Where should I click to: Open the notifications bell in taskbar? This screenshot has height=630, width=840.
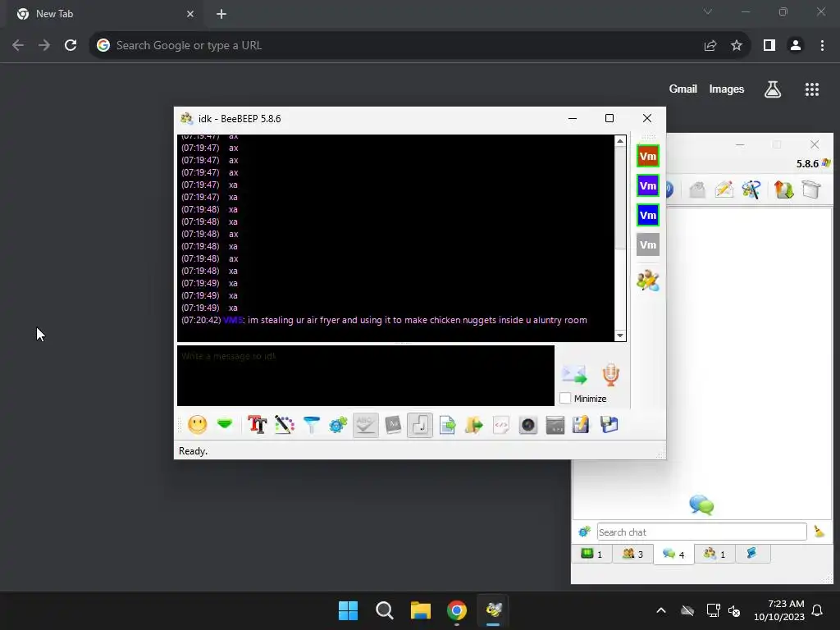817,610
